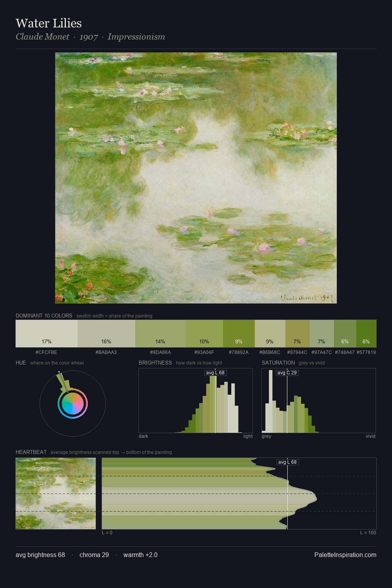This screenshot has width=392, height=588.
Task: Click the "light" axis label
Action: click(x=248, y=436)
